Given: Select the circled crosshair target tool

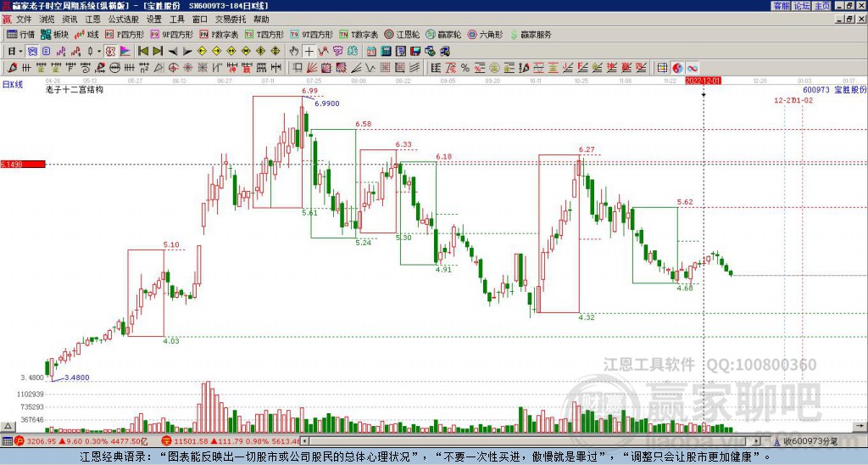Looking at the screenshot, I should 173,68.
